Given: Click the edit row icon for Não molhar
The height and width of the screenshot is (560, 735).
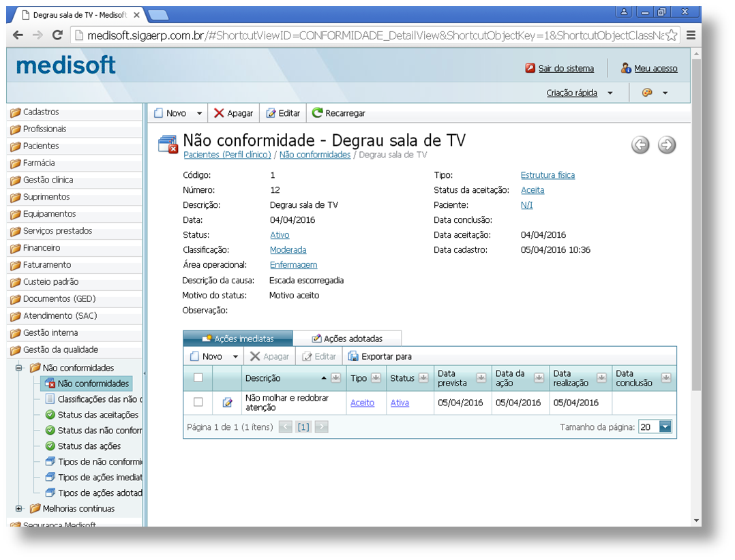Looking at the screenshot, I should pyautogui.click(x=228, y=403).
